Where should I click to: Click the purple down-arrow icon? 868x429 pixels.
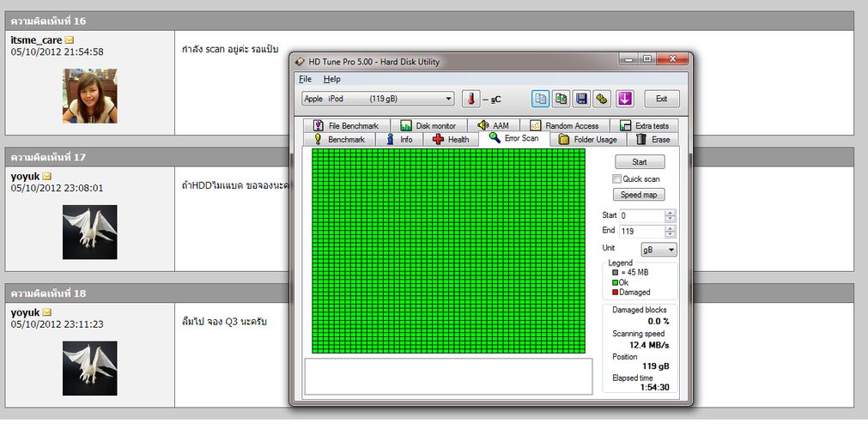[x=624, y=99]
